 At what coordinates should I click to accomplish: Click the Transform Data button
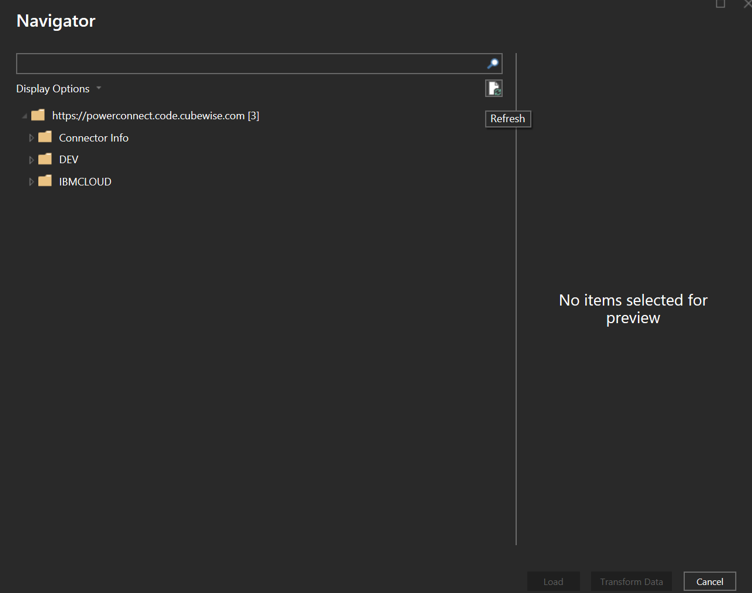coord(631,581)
